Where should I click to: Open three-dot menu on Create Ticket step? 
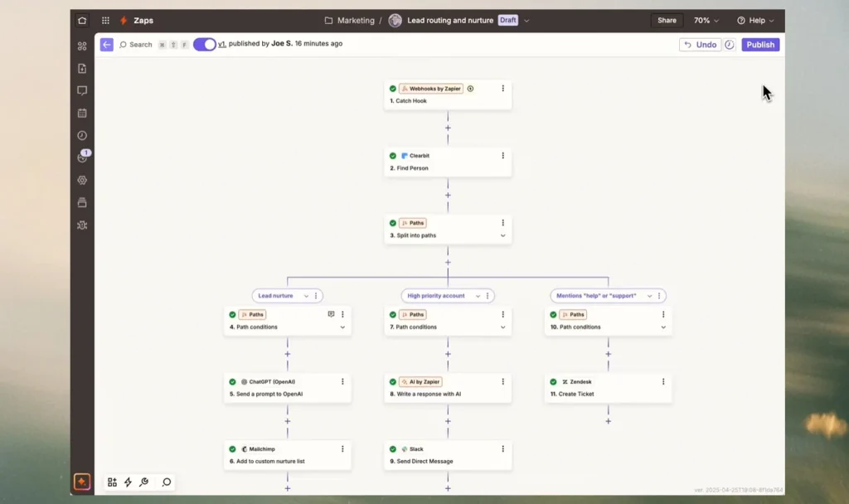pyautogui.click(x=663, y=381)
